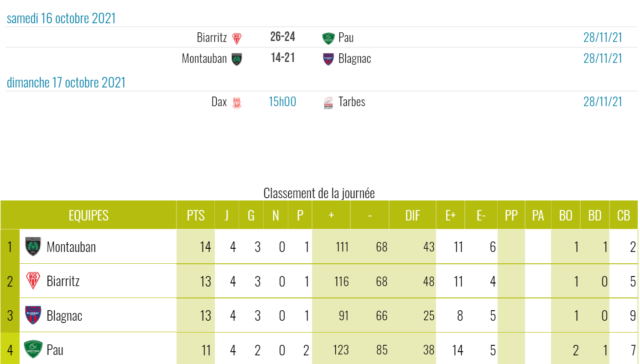
Task: Click the Dax logo in Sunday fixture
Action: pyautogui.click(x=236, y=103)
